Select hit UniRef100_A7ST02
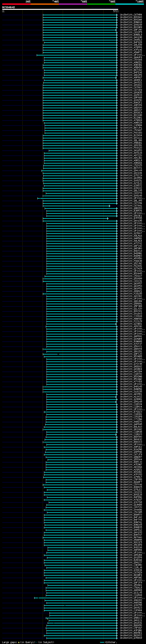The height and width of the screenshot is (644, 146). 131,244
